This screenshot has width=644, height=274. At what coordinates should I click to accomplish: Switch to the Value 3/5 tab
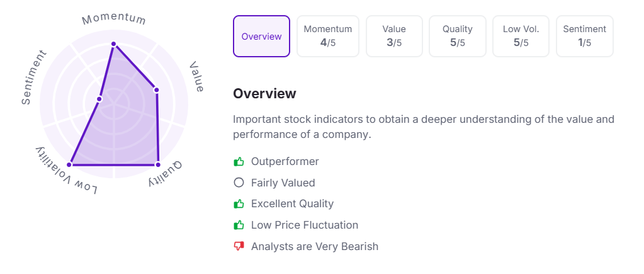pos(394,37)
